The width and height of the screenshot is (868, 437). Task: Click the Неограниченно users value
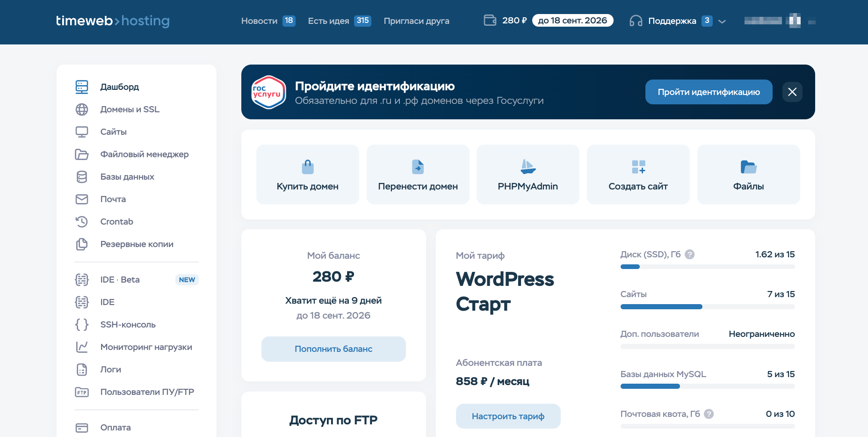pyautogui.click(x=761, y=334)
